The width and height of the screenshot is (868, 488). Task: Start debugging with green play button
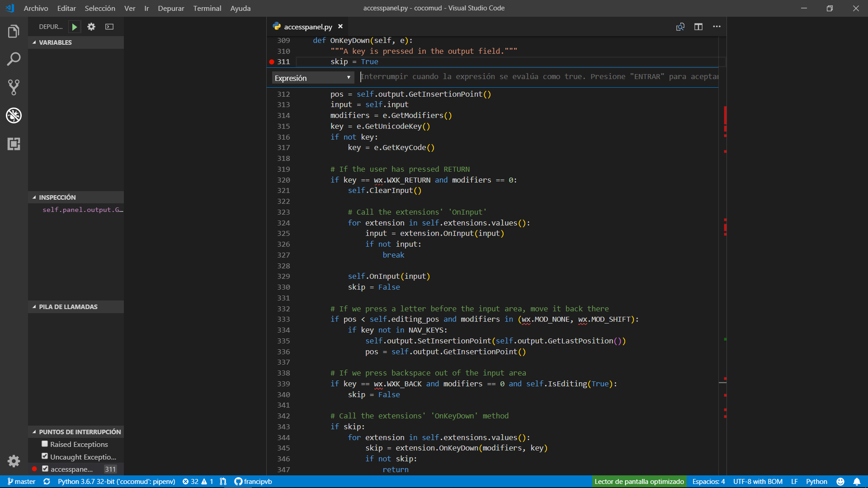(x=75, y=27)
